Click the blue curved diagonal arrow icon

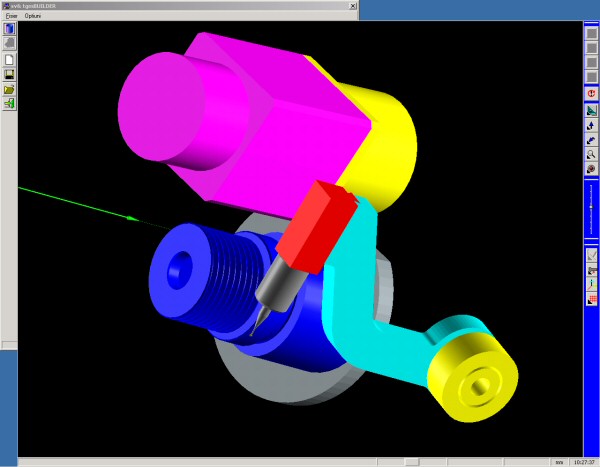[591, 140]
